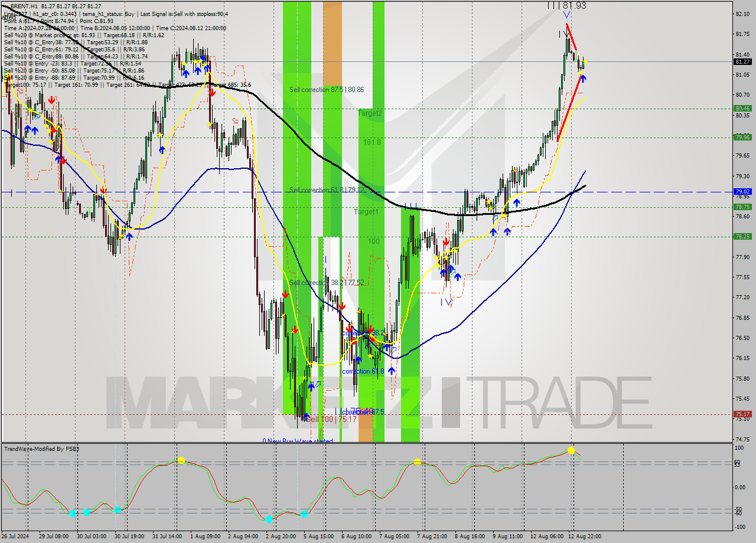Click the blue 79.02 price level tag
This screenshot has height=543, width=756.
pos(742,192)
